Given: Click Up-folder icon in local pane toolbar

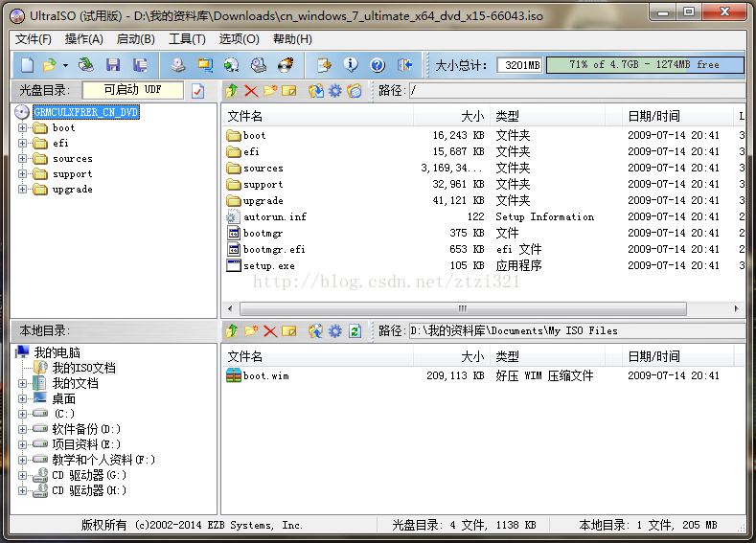Looking at the screenshot, I should point(232,331).
